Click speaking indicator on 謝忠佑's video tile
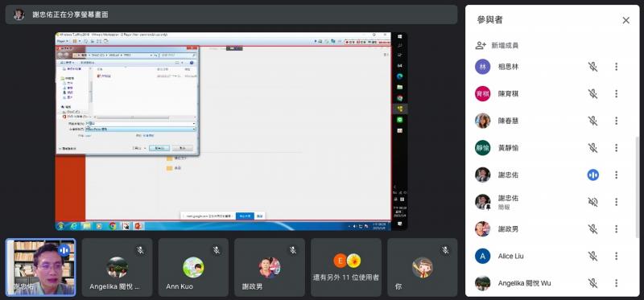Viewport: 644px width, 300px height. click(64, 250)
